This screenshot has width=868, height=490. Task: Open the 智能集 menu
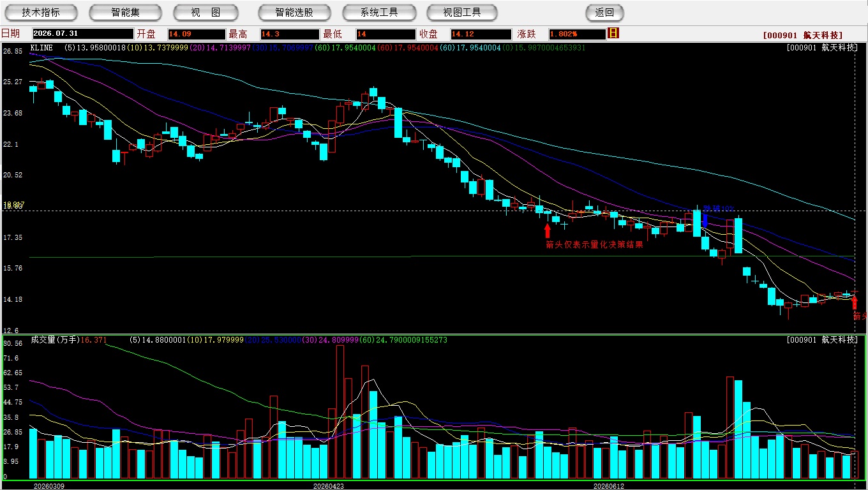[126, 13]
